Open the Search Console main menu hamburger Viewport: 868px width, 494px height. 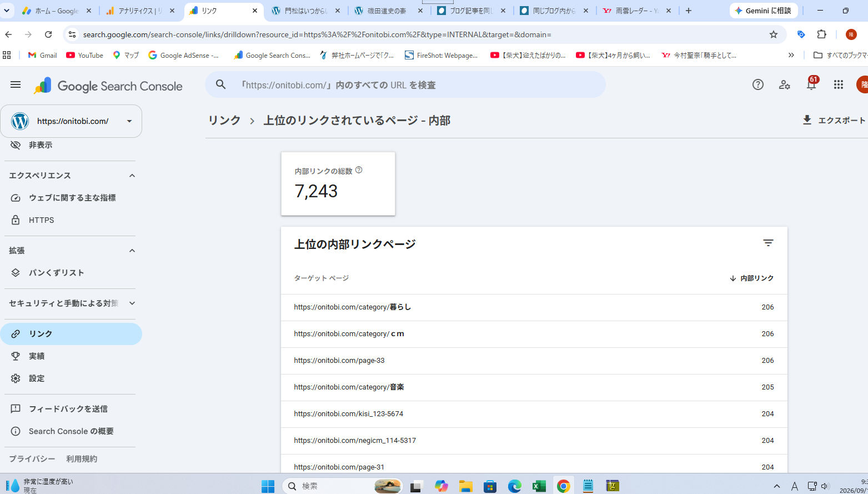[x=16, y=84]
